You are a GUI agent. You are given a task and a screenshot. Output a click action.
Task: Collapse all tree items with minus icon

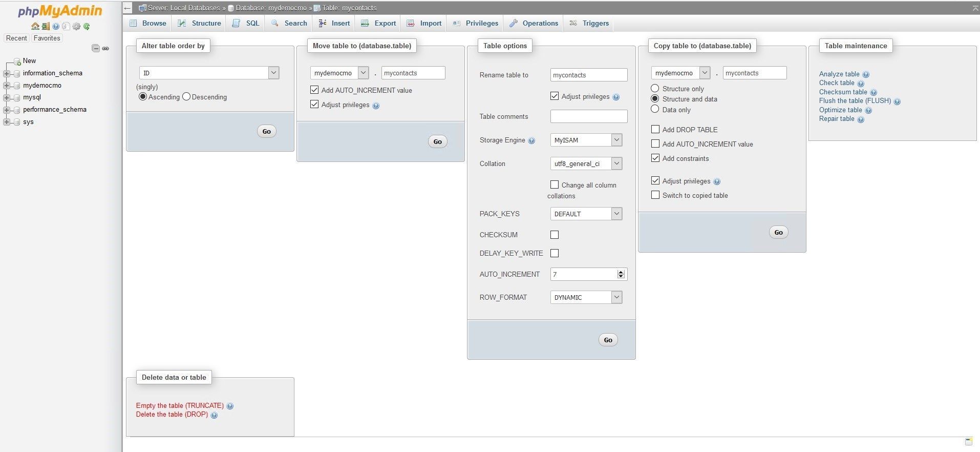click(x=96, y=48)
